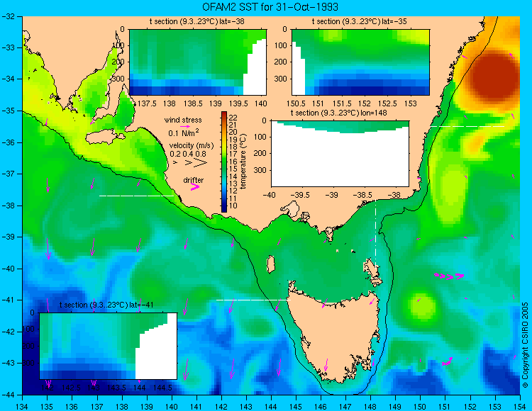
Task: Click the '0.1 N/m²' wind stress scale text
Action: tap(184, 133)
